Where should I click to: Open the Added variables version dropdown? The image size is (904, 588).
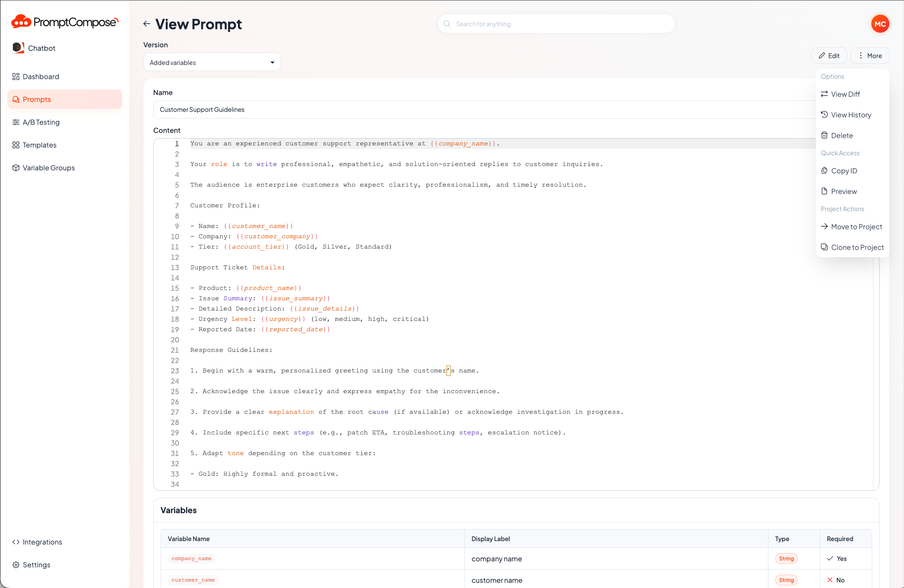tap(212, 62)
